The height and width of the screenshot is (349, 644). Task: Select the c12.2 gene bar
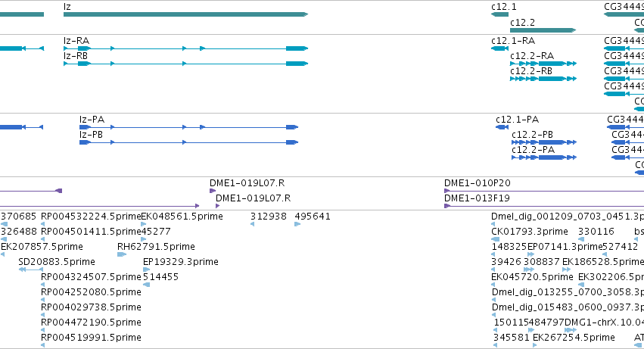tap(543, 30)
